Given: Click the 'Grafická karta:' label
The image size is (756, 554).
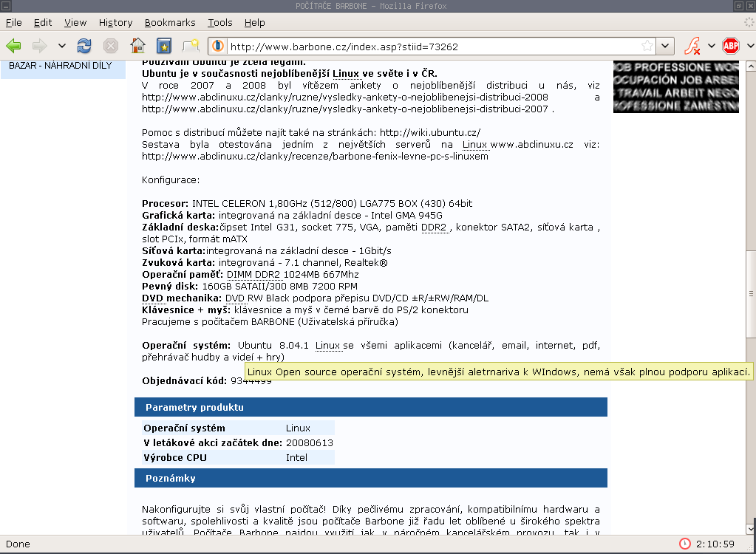Looking at the screenshot, I should click(178, 216).
